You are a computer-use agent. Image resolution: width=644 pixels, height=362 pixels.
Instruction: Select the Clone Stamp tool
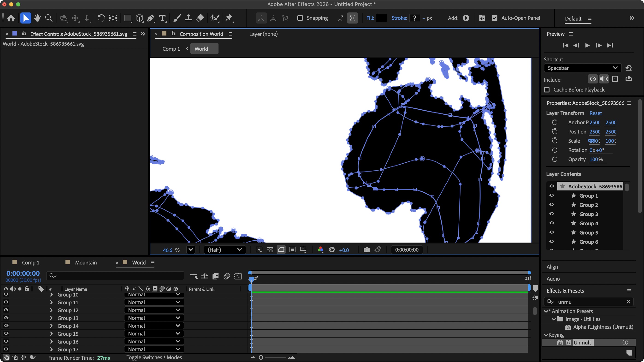coord(188,18)
